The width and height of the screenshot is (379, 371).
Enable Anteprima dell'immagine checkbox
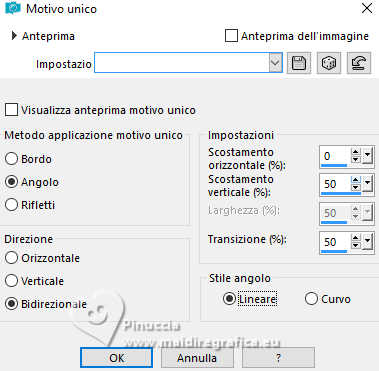point(231,36)
